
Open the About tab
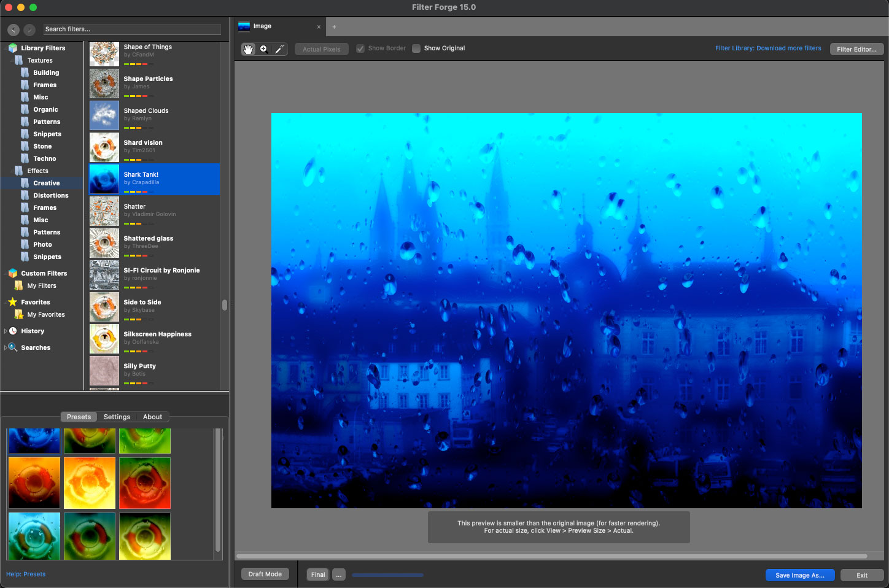point(152,417)
